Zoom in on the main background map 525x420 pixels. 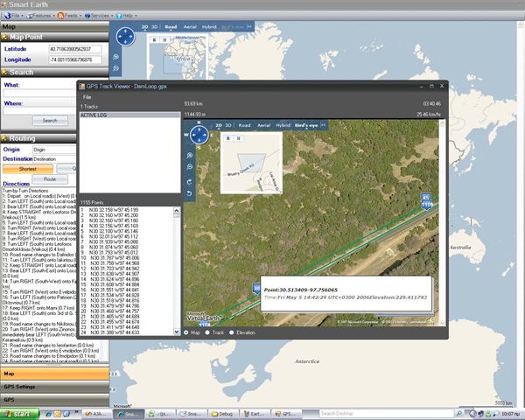pos(115,57)
